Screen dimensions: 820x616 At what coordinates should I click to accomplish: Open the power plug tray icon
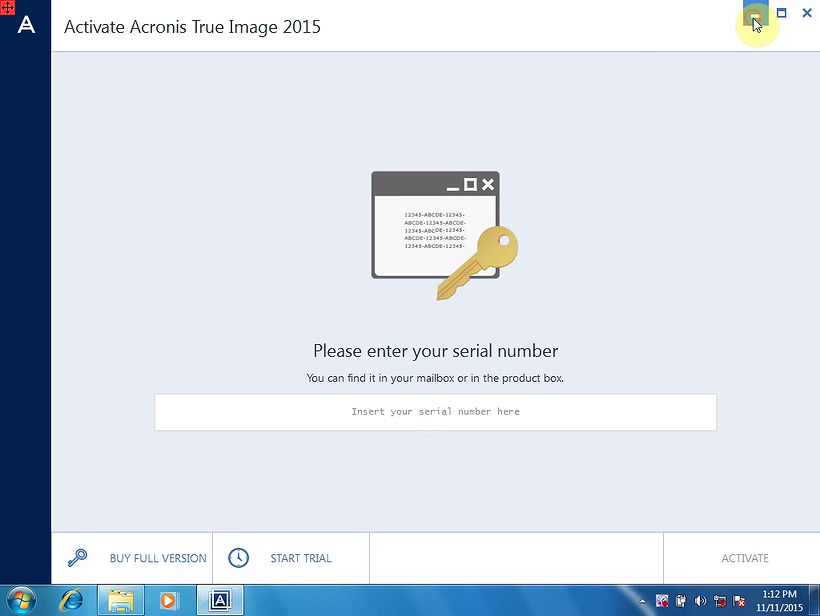coord(681,601)
